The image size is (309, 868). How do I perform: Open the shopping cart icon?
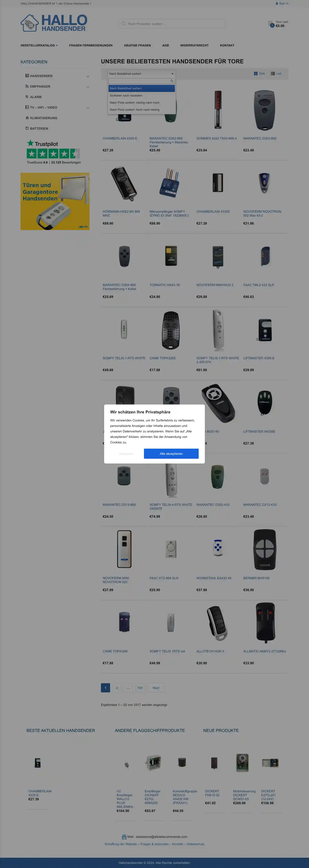click(271, 24)
